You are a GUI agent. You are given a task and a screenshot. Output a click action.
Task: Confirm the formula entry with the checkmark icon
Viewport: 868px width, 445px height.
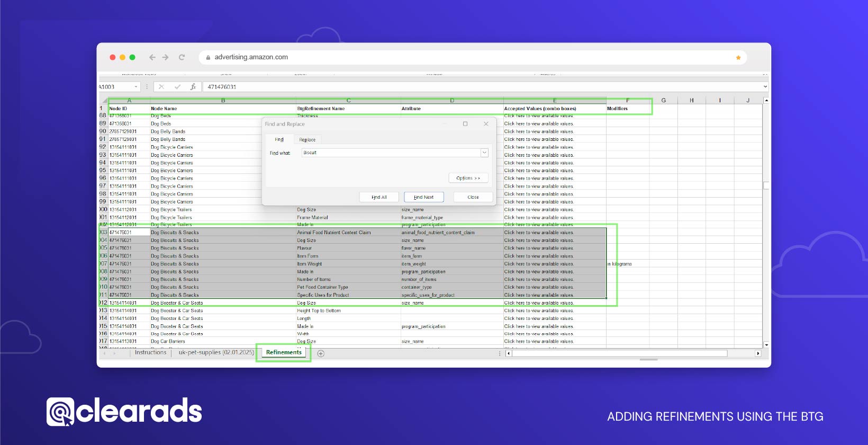point(177,87)
